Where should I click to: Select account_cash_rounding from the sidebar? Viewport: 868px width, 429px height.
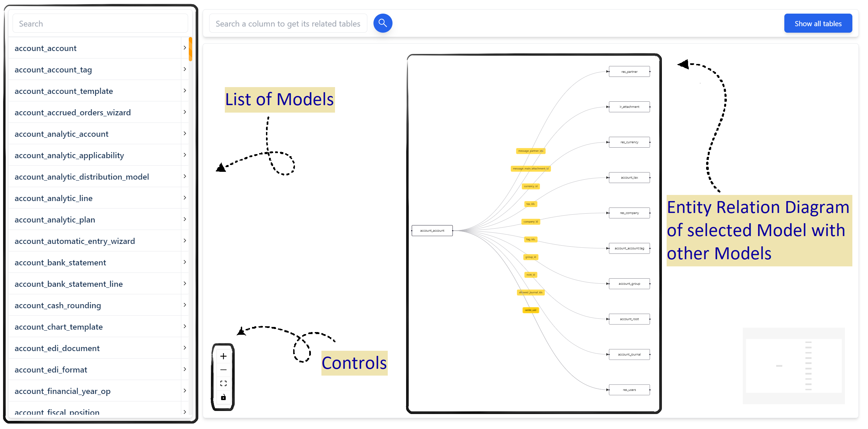[57, 305]
